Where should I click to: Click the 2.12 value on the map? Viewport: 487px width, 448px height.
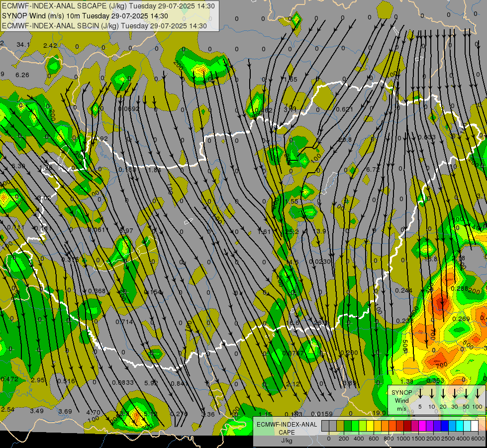pyautogui.click(x=293, y=384)
